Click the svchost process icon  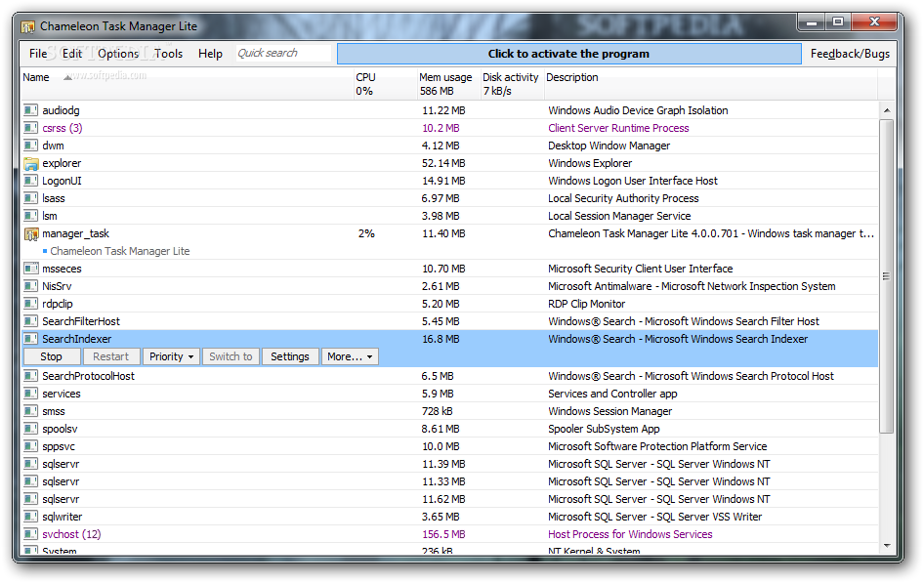(30, 534)
